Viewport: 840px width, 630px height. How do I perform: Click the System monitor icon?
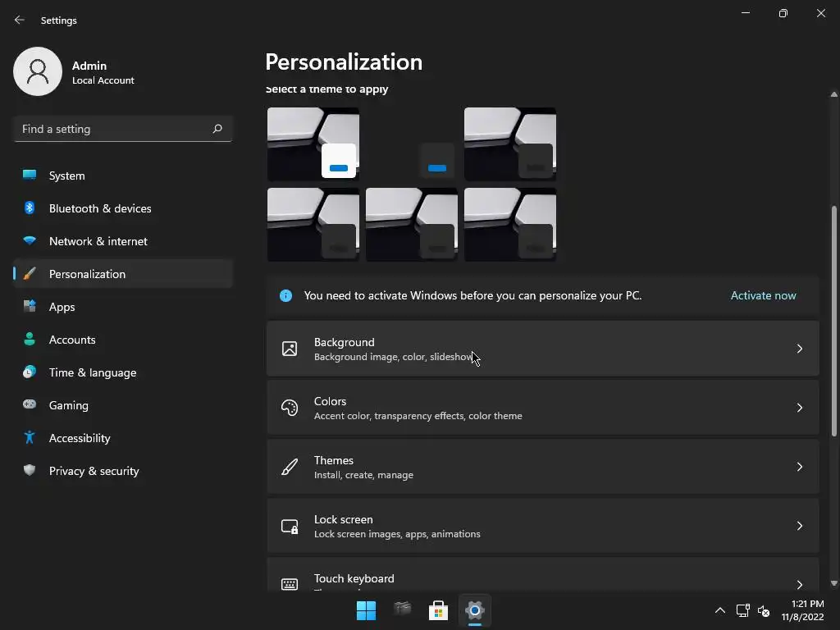(x=30, y=176)
